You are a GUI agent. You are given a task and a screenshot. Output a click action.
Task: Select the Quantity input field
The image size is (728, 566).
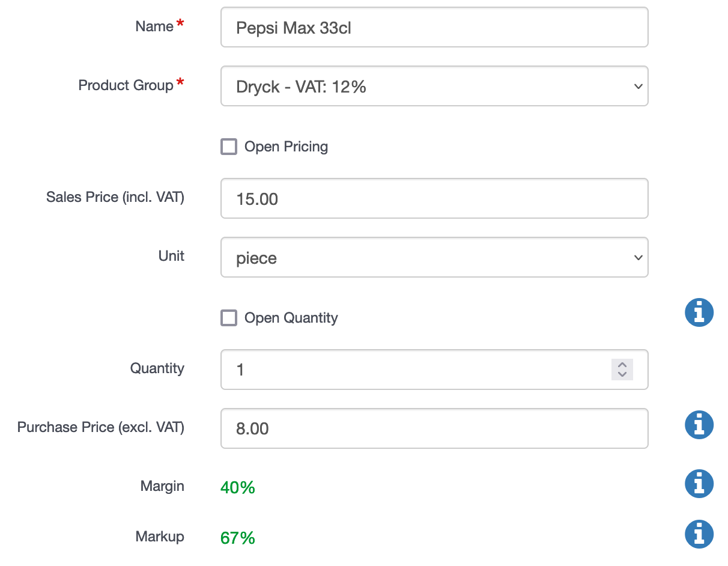(434, 370)
